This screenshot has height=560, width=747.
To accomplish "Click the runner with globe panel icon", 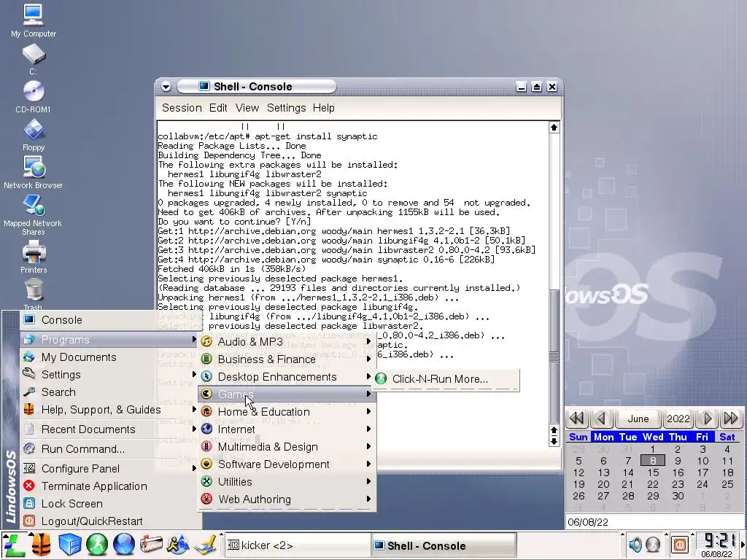I will 178,545.
